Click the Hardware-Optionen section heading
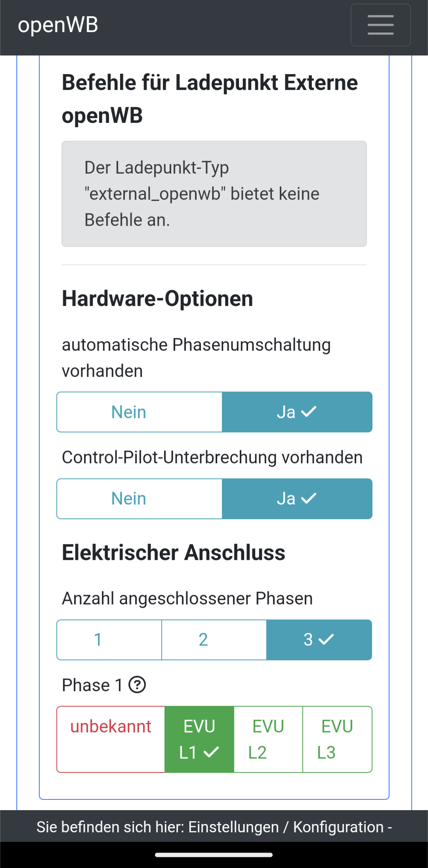Image resolution: width=428 pixels, height=868 pixels. point(157,299)
